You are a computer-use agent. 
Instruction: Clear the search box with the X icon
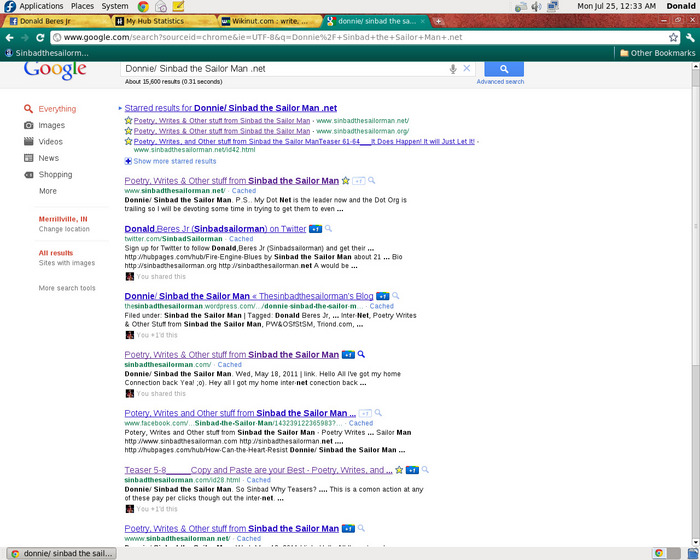(x=467, y=68)
